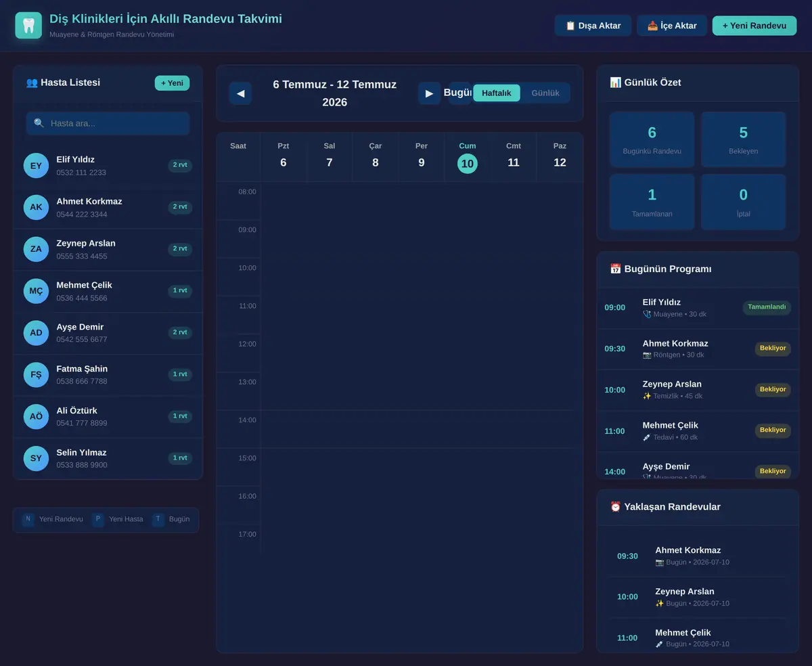This screenshot has height=666, width=812.
Task: Click the Bekliyor badge for Ahmet Korkmaz
Action: tap(773, 349)
